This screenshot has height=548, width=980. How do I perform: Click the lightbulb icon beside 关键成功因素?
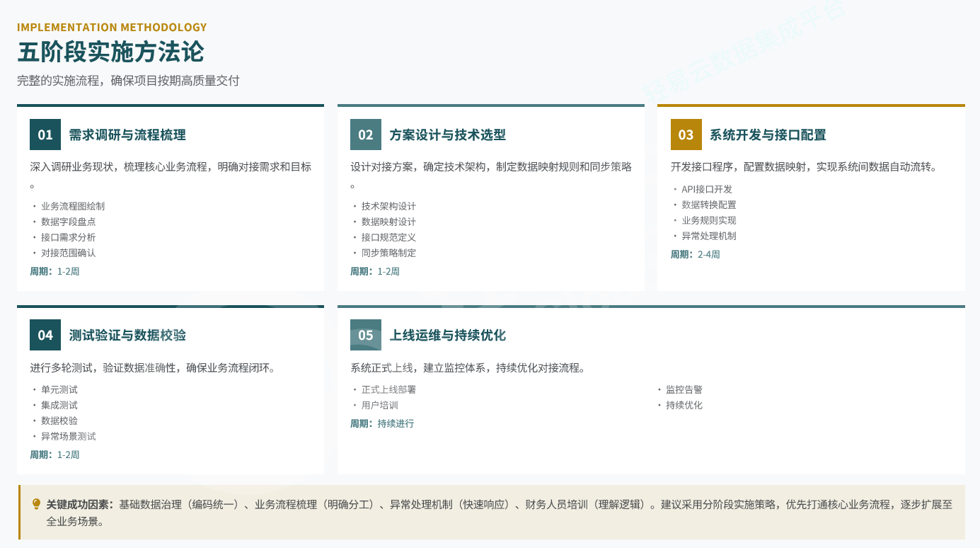coord(37,504)
